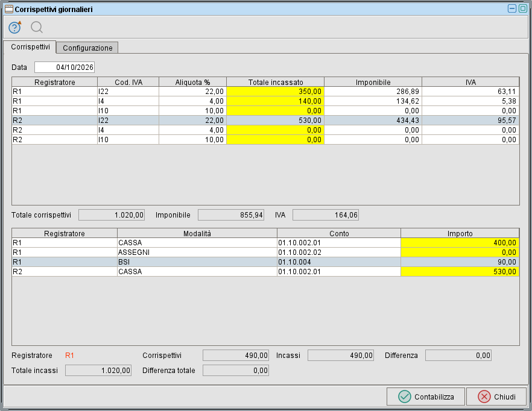Select IVA value 95,57
532x411 pixels.
[470, 121]
